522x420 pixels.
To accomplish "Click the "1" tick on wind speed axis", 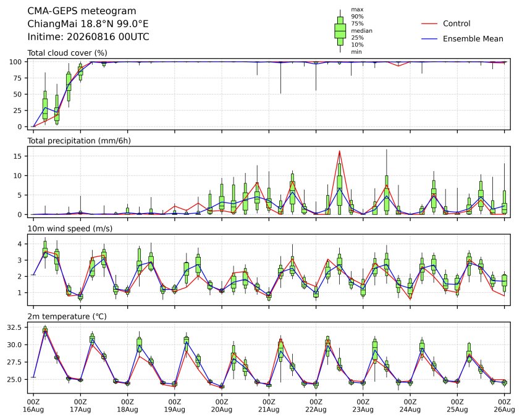I will click(x=20, y=293).
